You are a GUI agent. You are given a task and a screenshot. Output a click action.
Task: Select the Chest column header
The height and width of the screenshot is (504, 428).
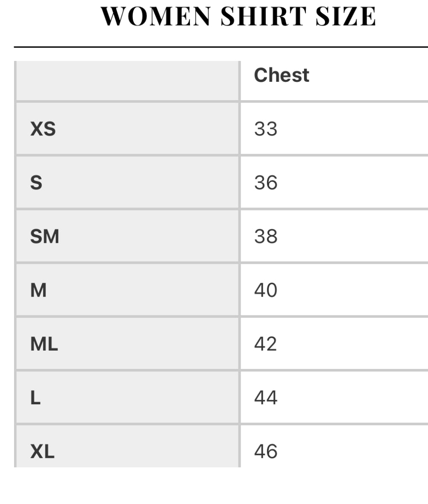click(282, 75)
